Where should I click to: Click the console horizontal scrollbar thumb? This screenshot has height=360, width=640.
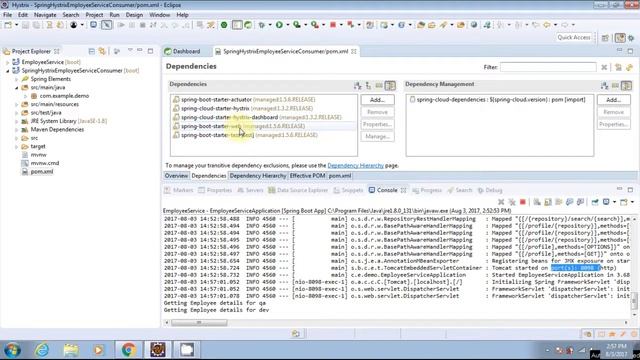click(199, 323)
